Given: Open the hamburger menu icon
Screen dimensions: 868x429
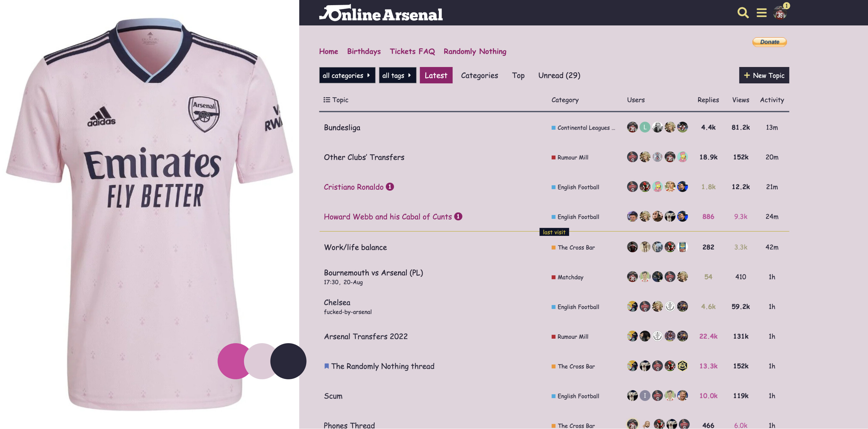Looking at the screenshot, I should (761, 13).
